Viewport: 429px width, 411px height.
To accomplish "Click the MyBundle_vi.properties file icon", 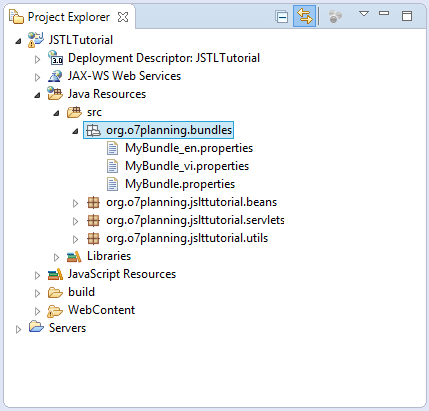I will click(112, 166).
